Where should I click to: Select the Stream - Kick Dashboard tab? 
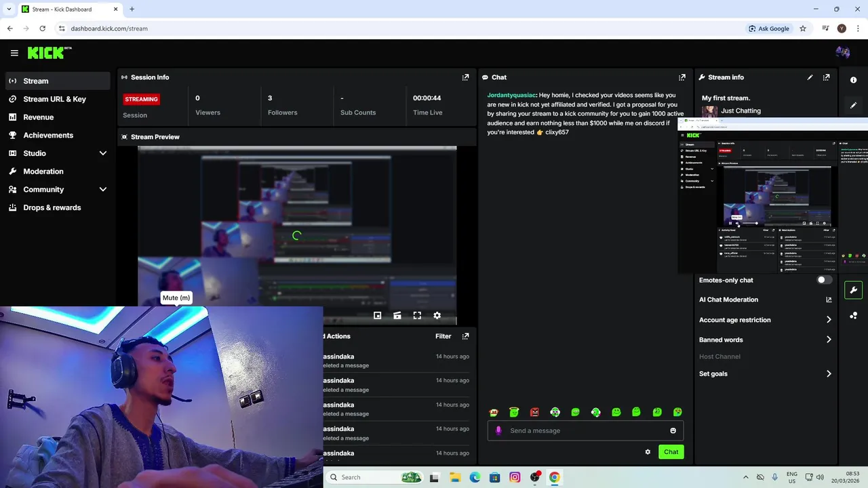coord(70,9)
